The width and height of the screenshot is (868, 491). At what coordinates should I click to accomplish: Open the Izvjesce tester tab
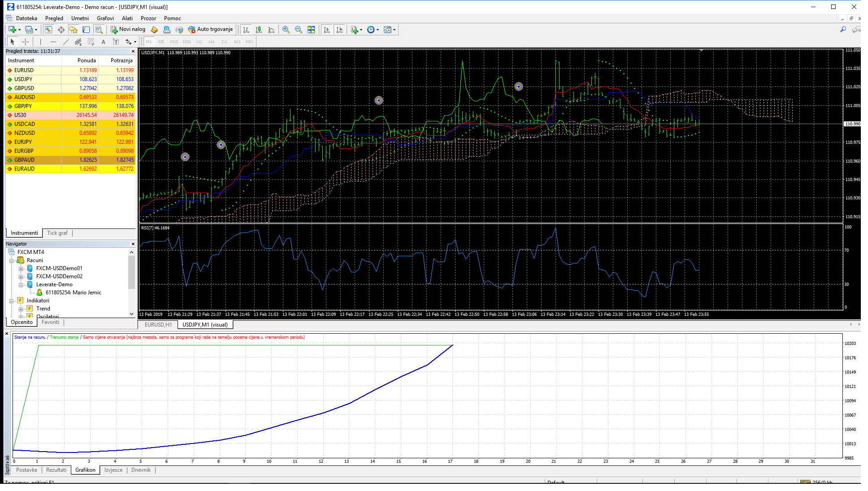point(113,470)
